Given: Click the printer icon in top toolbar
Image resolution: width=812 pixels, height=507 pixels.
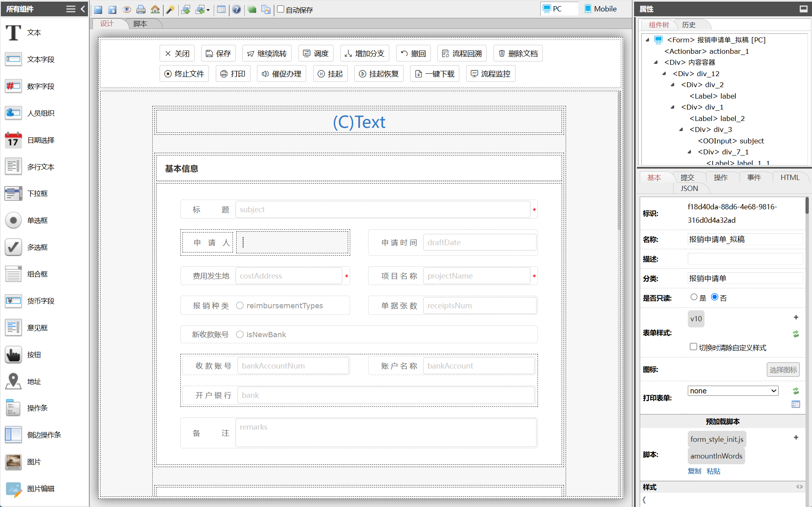Looking at the screenshot, I should pyautogui.click(x=141, y=9).
